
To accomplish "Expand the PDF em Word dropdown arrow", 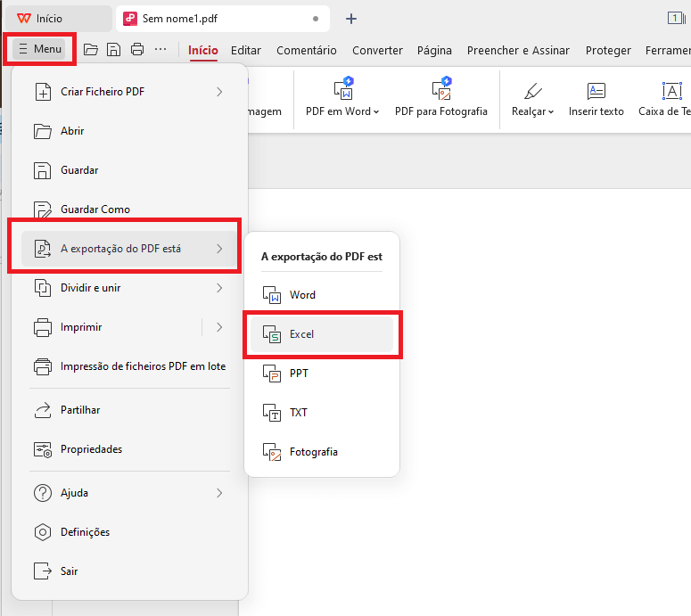I will [x=376, y=112].
